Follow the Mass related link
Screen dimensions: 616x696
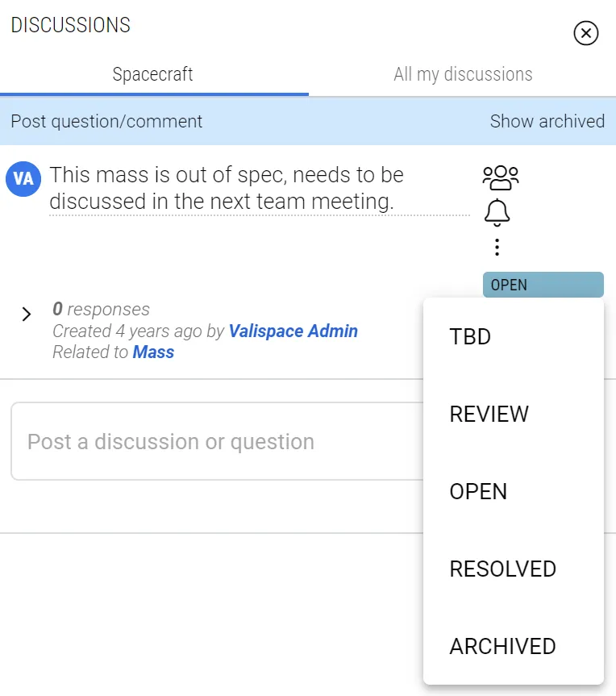click(153, 352)
